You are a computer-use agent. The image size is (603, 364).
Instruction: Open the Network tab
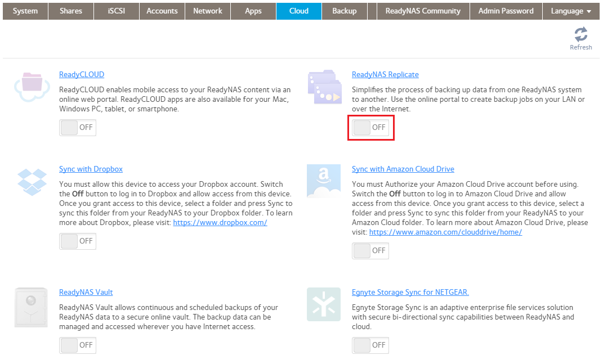[x=208, y=11]
